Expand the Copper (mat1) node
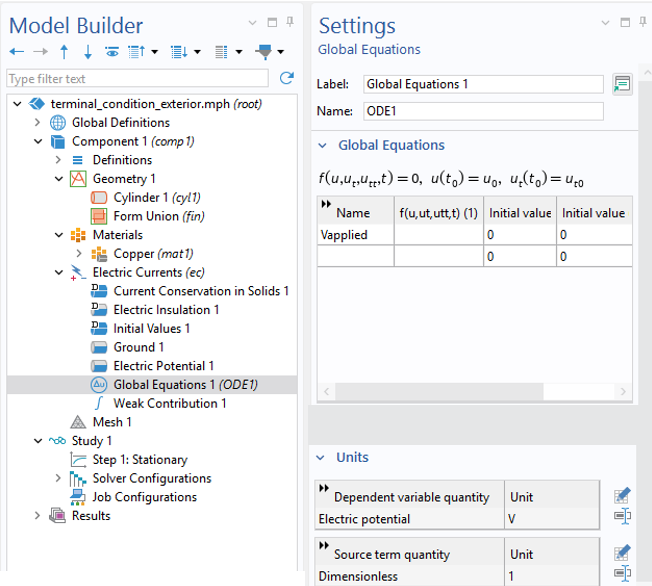This screenshot has height=586, width=652. 79,254
